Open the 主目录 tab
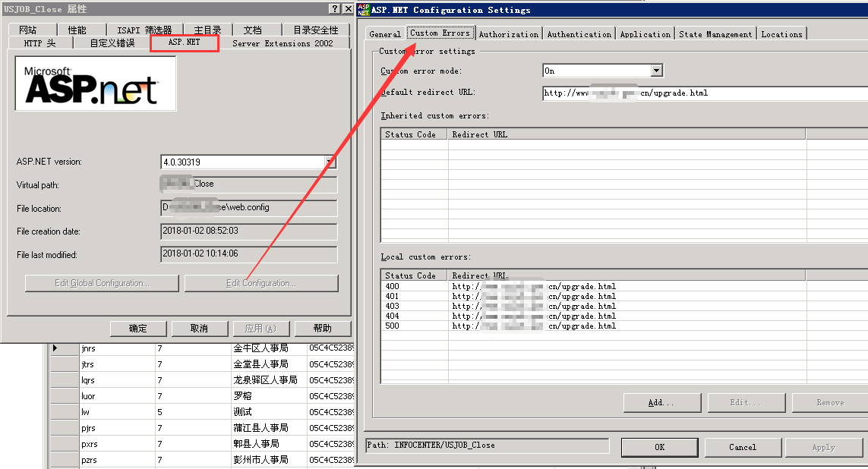 (x=207, y=30)
